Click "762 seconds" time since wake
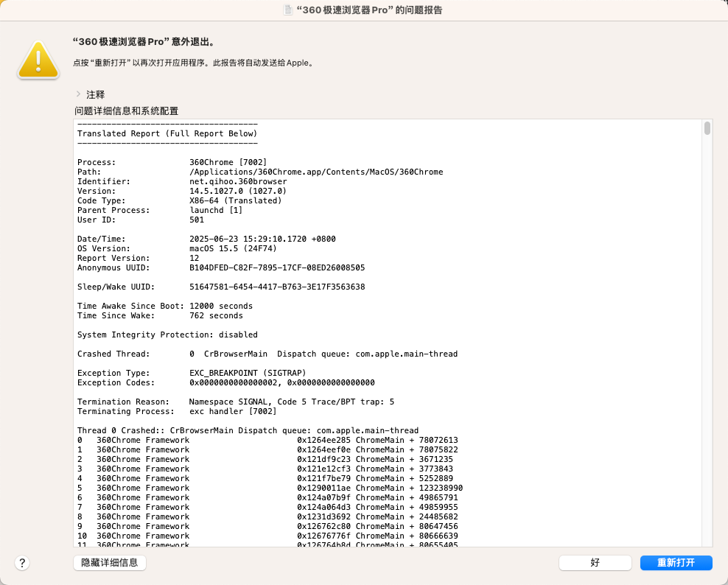 point(216,316)
